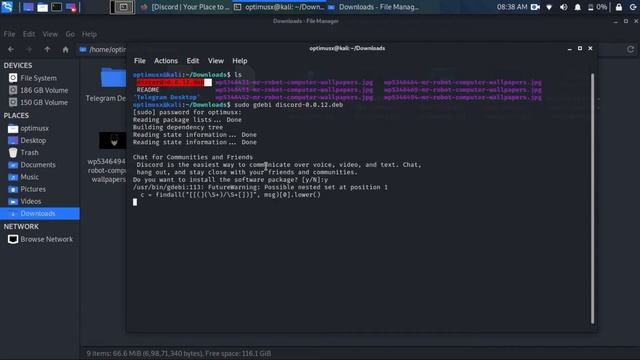Viewport: 640px width, 360px height.
Task: Launch terminal emulator from the panel icon
Action: coord(57,7)
